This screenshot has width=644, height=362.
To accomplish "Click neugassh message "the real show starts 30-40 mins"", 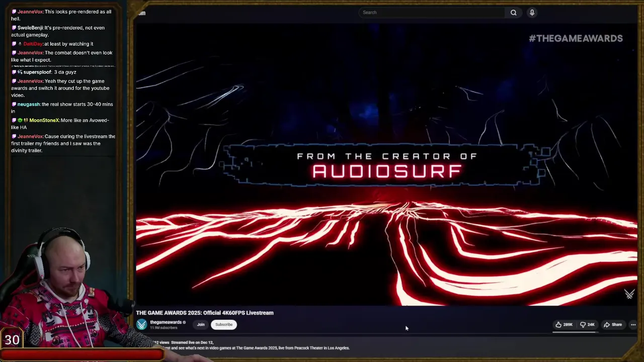I will tap(62, 108).
